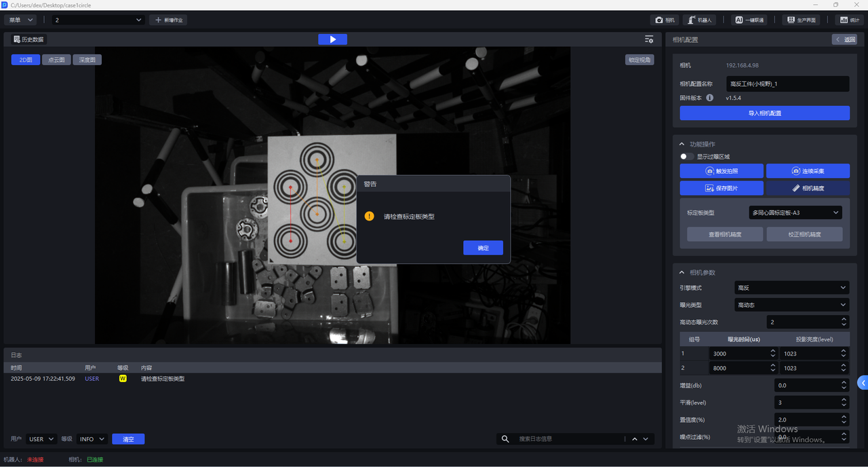Image resolution: width=868 pixels, height=467 pixels.
Task: Click the 导入相机配置 button
Action: coord(764,113)
